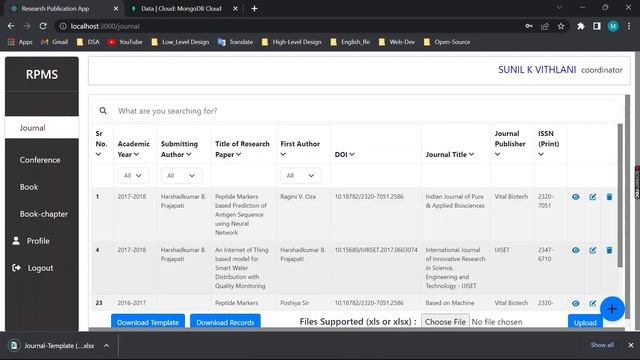Sort by Journal Title column chevron
This screenshot has width=640, height=360.
click(471, 154)
